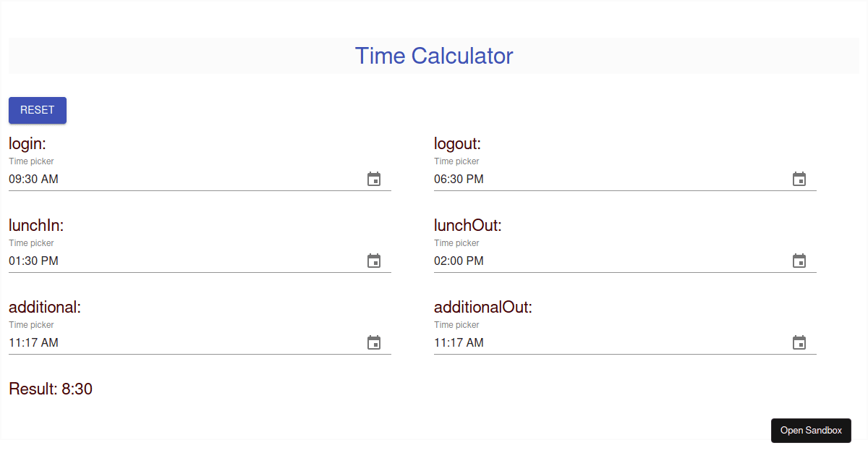This screenshot has width=868, height=456.
Task: Open the additionalOut time picker icon
Action: (799, 342)
